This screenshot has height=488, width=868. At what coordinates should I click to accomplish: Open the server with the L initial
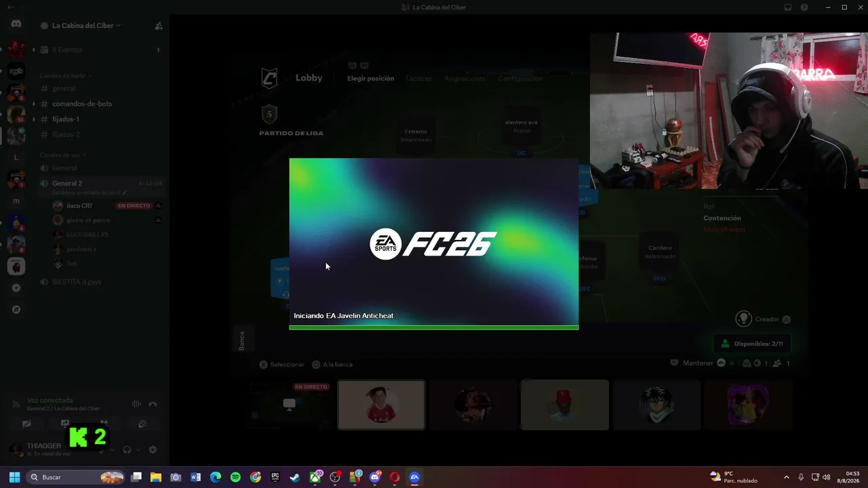16,157
